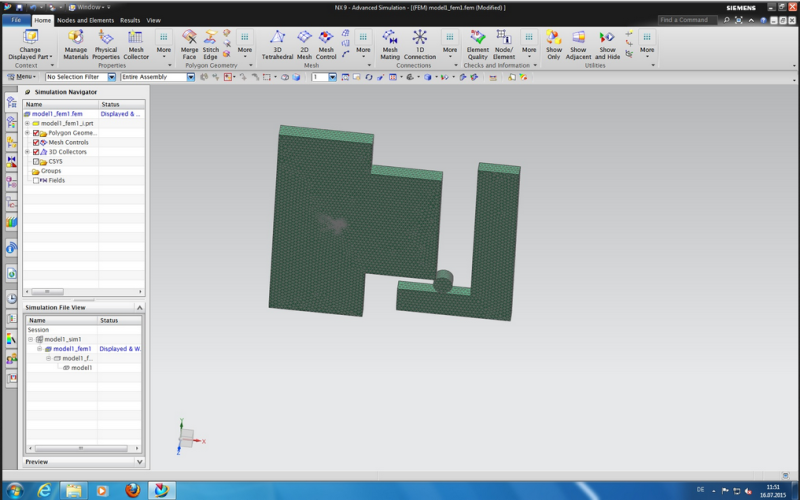The width and height of the screenshot is (800, 500).
Task: Open Internet Explorer from the taskbar
Action: 45,490
